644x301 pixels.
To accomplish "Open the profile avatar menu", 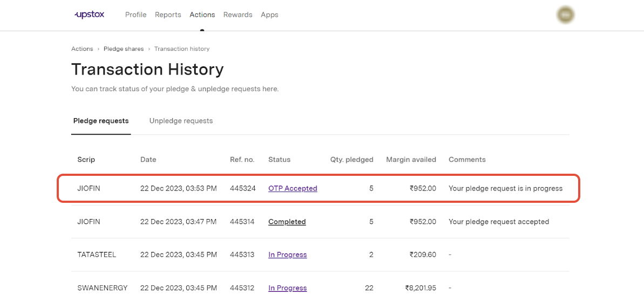I will (x=566, y=15).
